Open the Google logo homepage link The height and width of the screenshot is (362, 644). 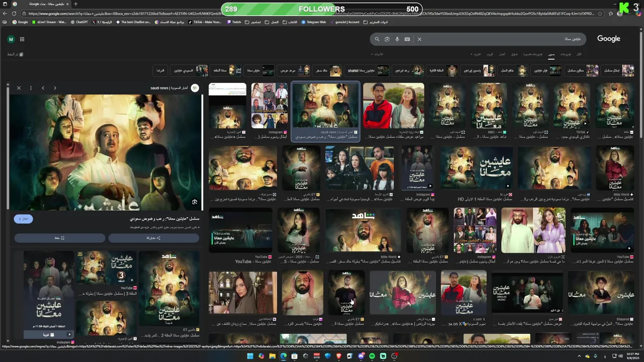608,39
